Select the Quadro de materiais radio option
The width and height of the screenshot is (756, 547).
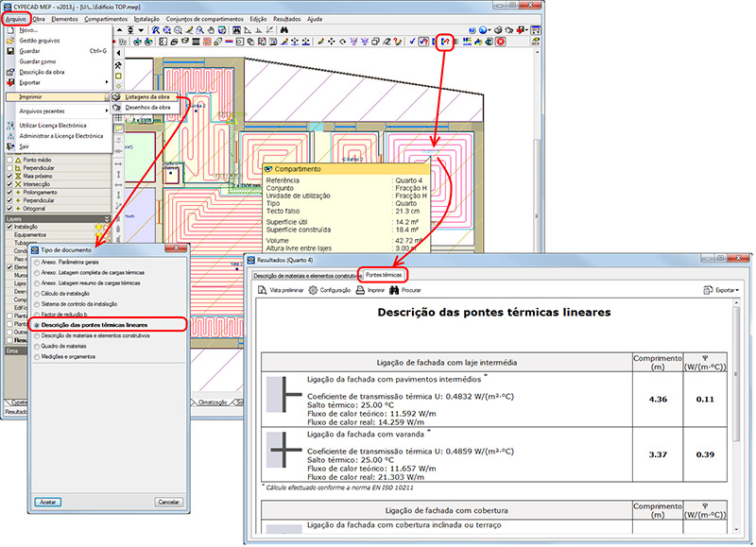point(38,346)
